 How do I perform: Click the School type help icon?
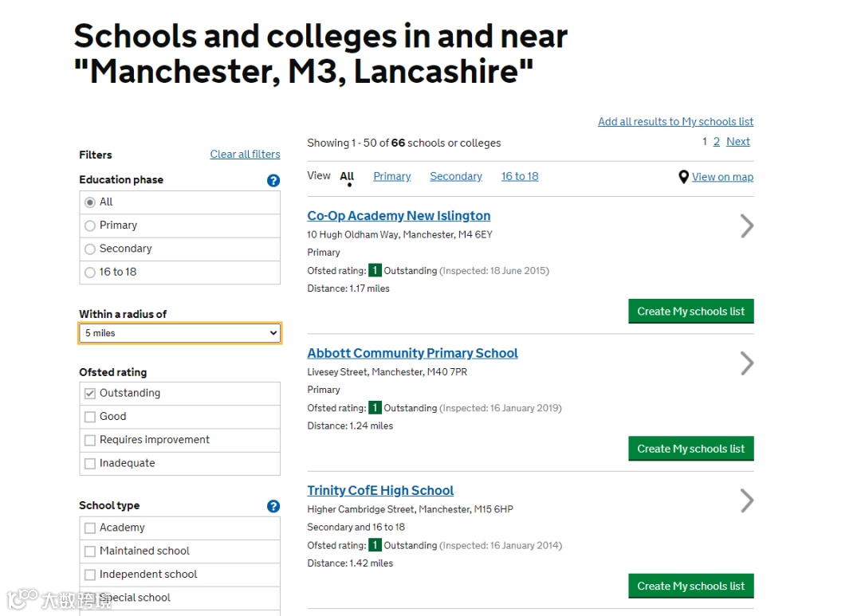(x=273, y=506)
